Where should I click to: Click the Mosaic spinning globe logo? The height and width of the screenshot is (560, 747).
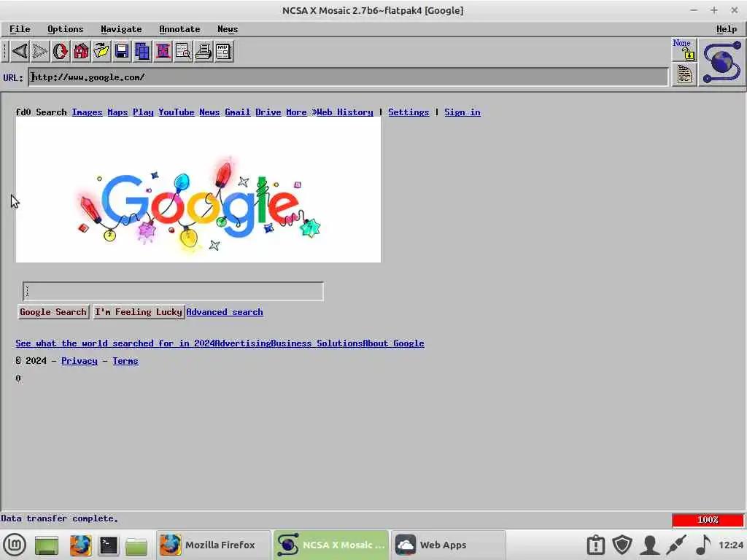point(722,62)
